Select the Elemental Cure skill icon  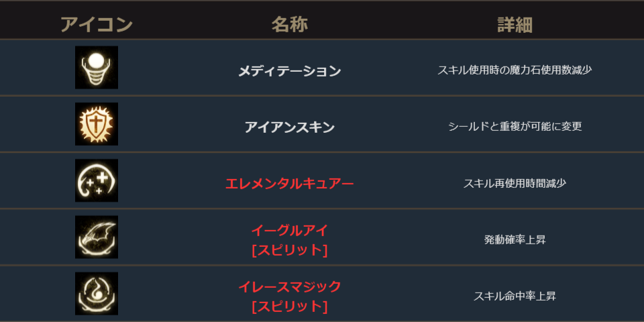[97, 180]
